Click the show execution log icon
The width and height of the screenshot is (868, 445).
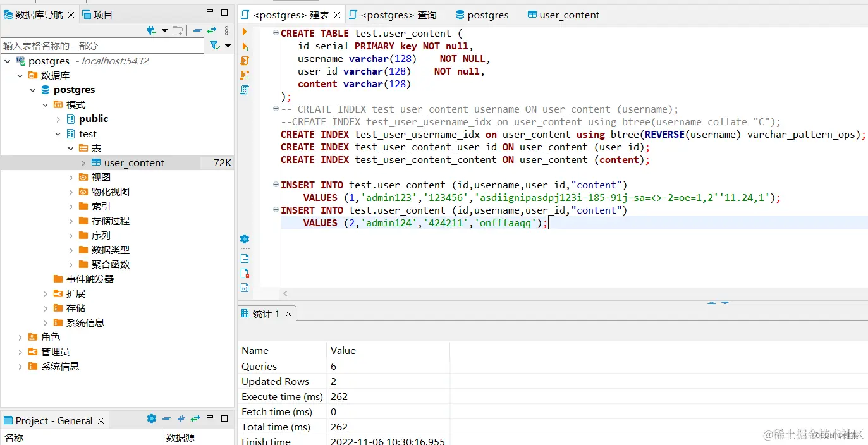pyautogui.click(x=245, y=273)
